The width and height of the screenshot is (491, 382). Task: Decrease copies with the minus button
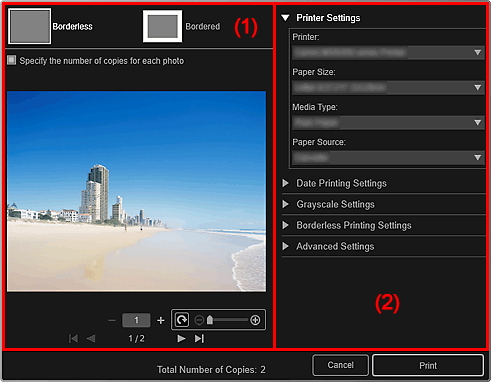click(112, 320)
